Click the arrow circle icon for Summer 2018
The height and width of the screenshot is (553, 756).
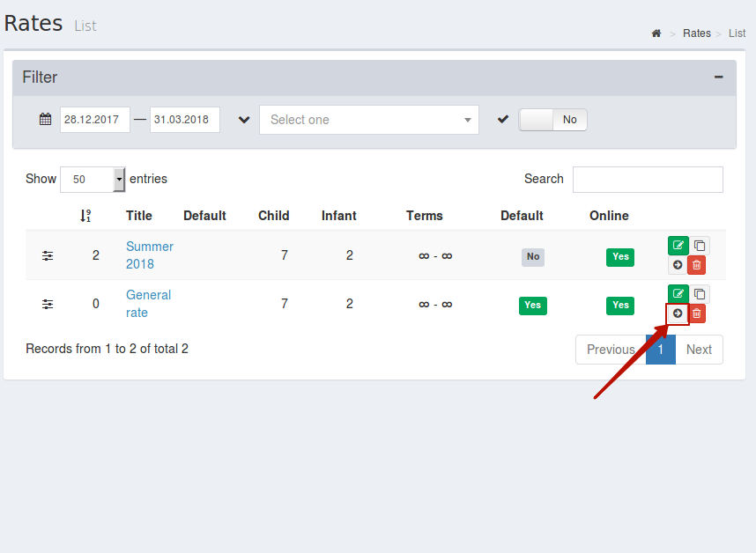(x=678, y=265)
